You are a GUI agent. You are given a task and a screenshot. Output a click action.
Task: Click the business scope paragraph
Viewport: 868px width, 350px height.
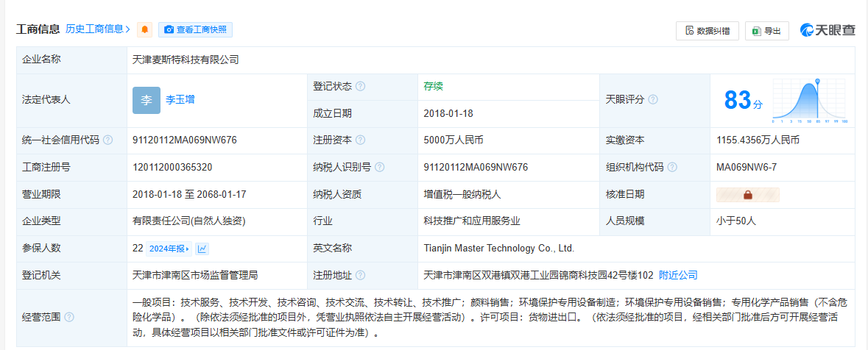(490, 318)
